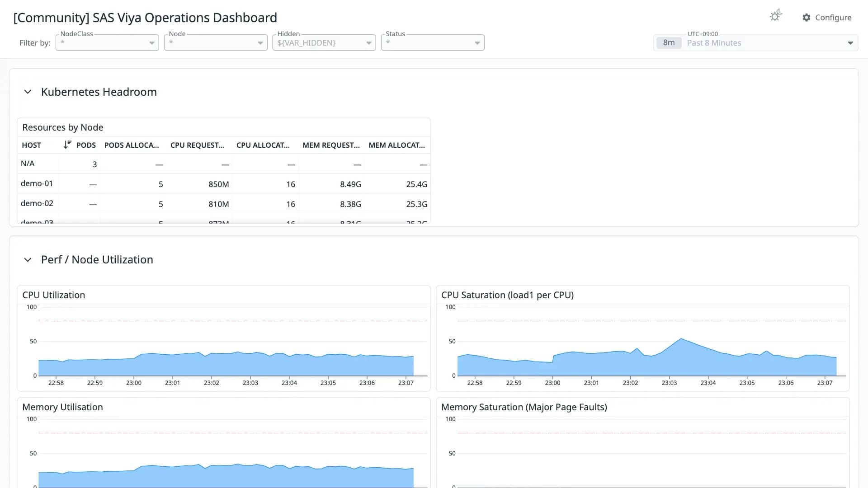Open the Hidden variable dropdown
This screenshot has width=868, height=488.
tap(324, 43)
